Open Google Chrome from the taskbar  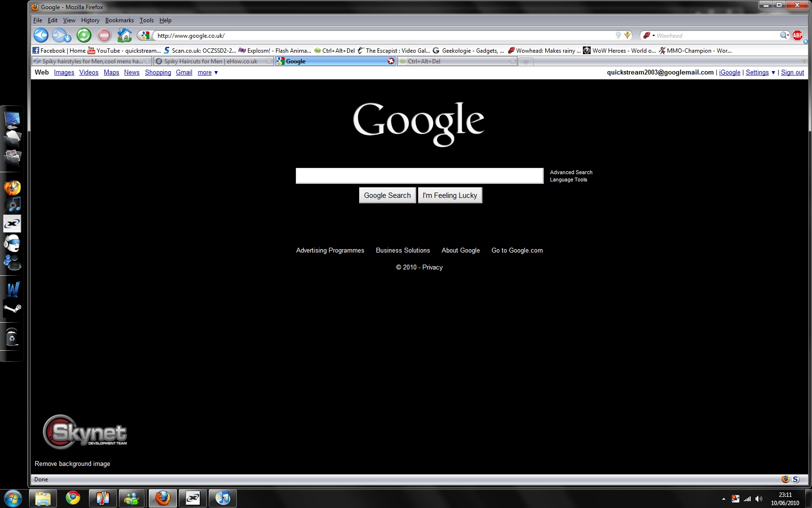click(x=73, y=498)
